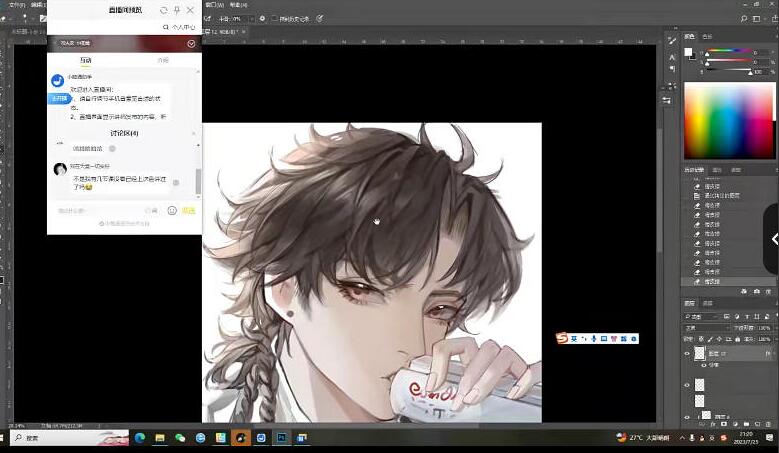Lock image pixels brush icon

(x=710, y=339)
